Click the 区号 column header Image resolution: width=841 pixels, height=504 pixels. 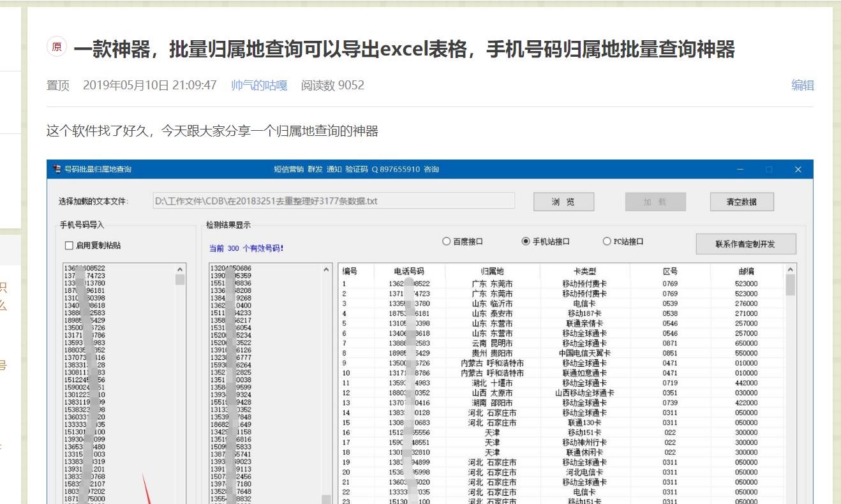coord(670,271)
